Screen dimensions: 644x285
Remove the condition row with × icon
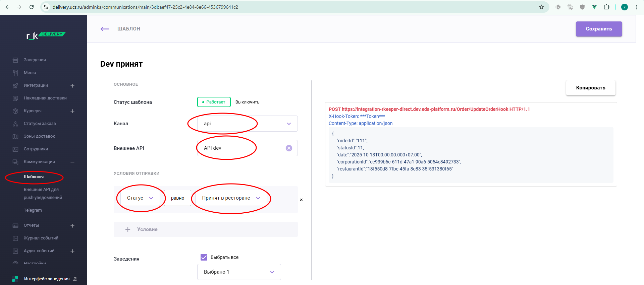[301, 200]
